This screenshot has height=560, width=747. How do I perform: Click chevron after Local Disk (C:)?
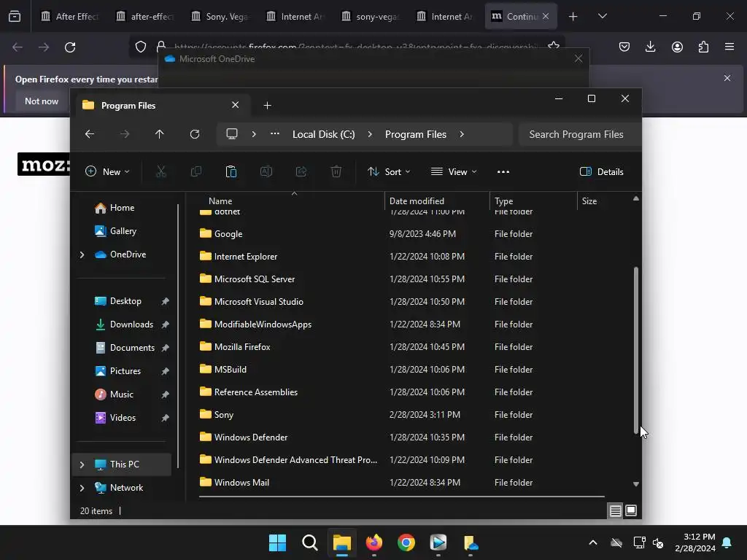pyautogui.click(x=370, y=134)
